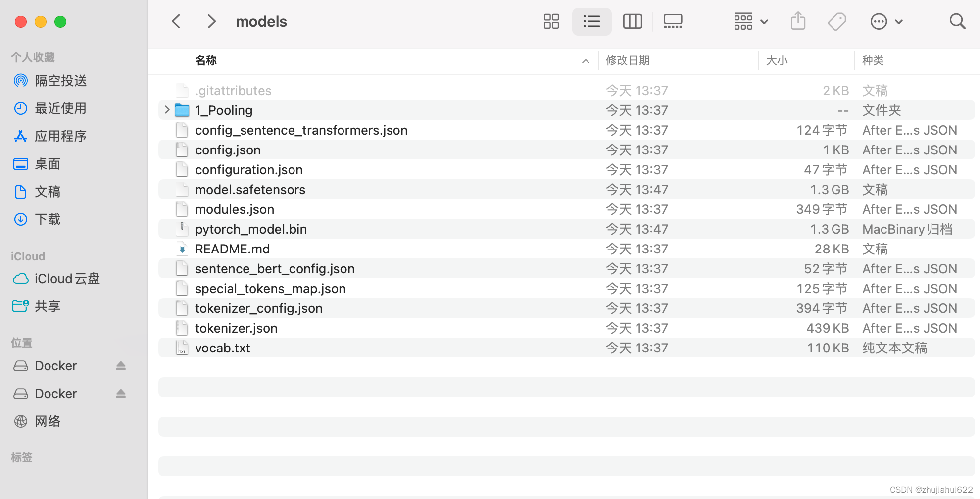Viewport: 980px width, 499px height.
Task: Select tokenizer_config.json
Action: (566, 308)
